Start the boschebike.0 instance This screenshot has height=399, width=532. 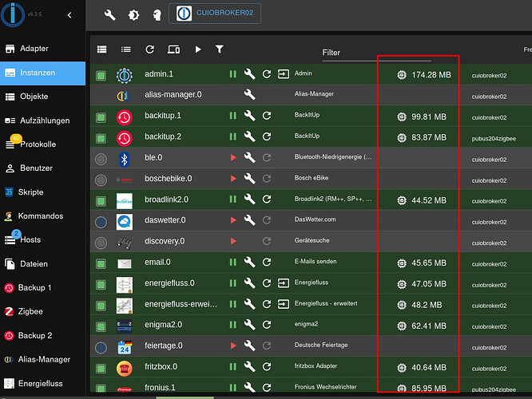(x=233, y=179)
